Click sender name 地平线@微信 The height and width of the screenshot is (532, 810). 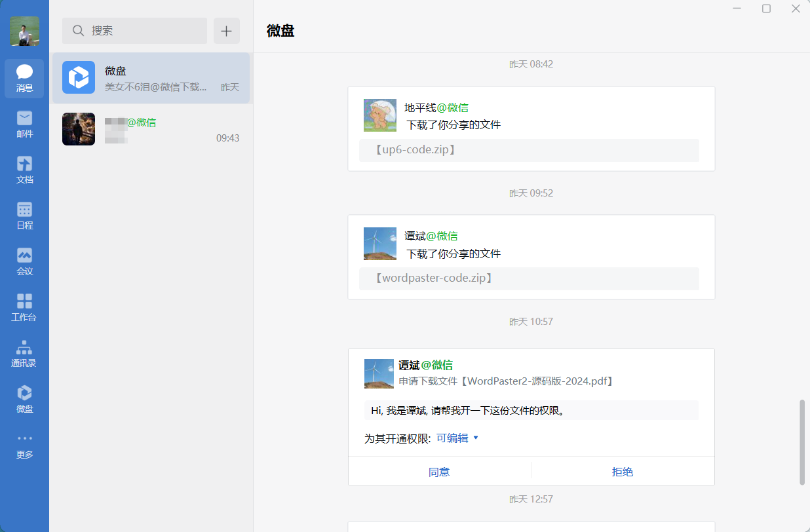pyautogui.click(x=436, y=107)
